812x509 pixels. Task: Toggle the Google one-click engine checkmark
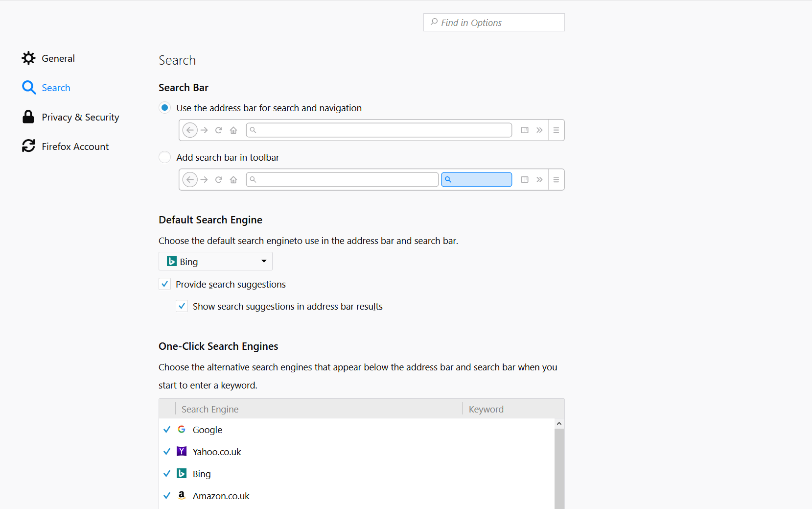(167, 430)
